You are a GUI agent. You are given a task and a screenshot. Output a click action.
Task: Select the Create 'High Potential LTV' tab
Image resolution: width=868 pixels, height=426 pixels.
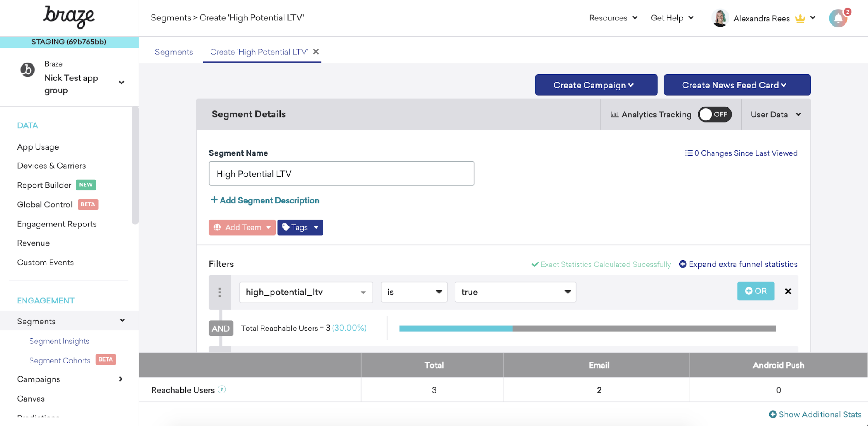pos(259,52)
